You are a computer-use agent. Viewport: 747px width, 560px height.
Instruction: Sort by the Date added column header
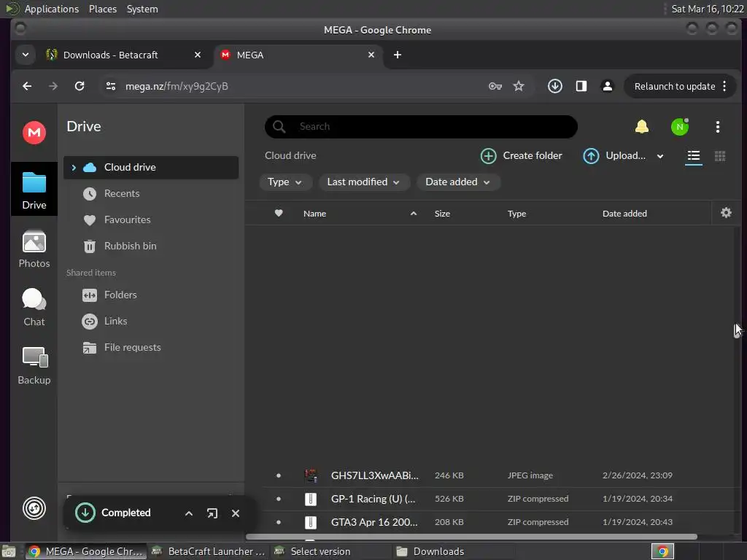pos(624,214)
